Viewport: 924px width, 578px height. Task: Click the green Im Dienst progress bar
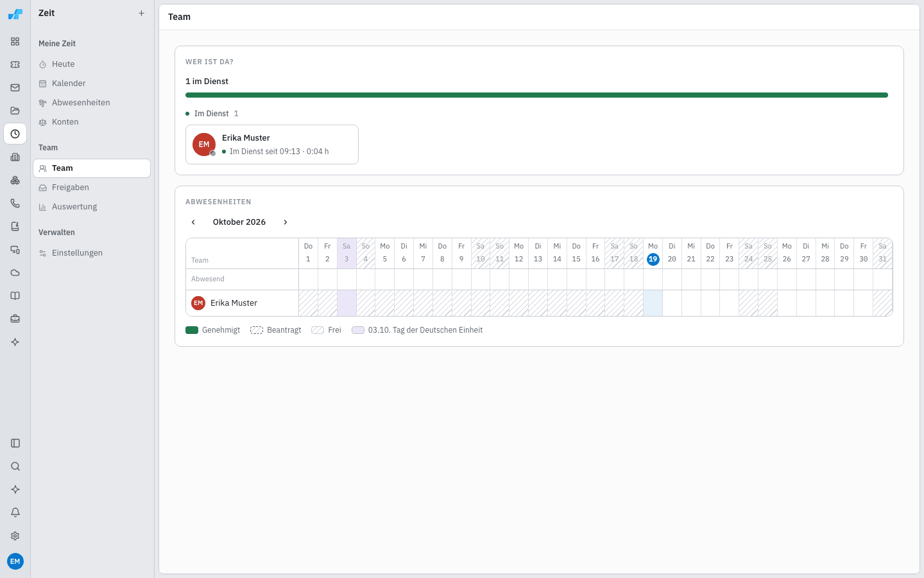click(x=536, y=95)
